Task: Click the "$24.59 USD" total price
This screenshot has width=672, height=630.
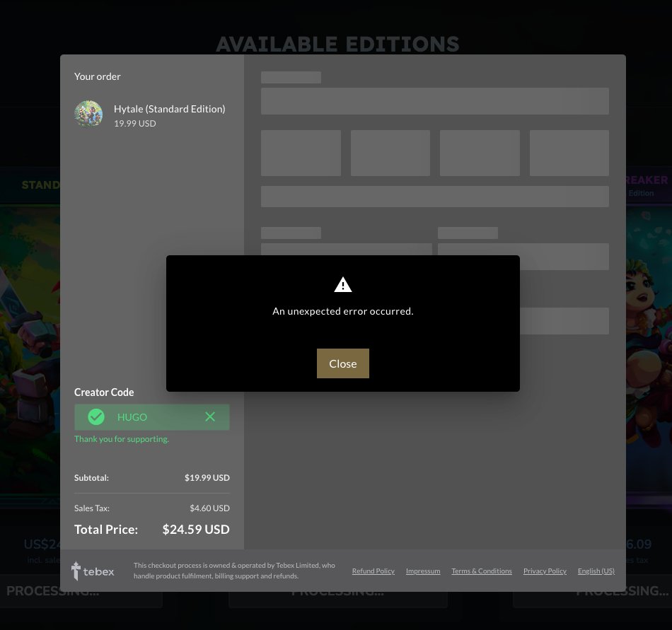Action: (x=196, y=530)
